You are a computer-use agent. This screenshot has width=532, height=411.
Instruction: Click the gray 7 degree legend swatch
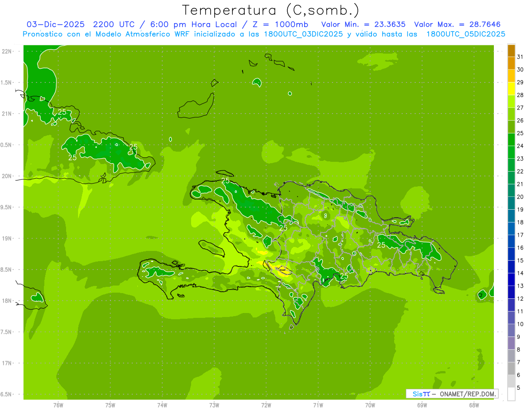click(x=511, y=356)
